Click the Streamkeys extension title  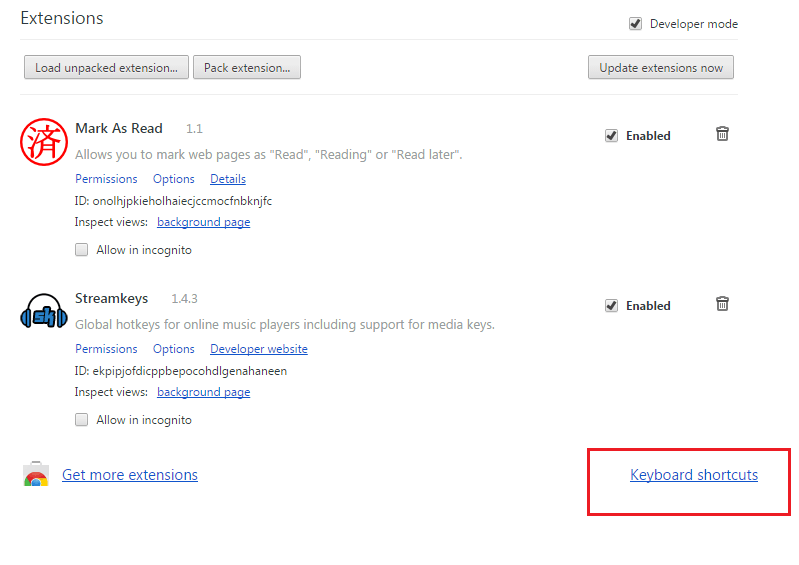[112, 299]
